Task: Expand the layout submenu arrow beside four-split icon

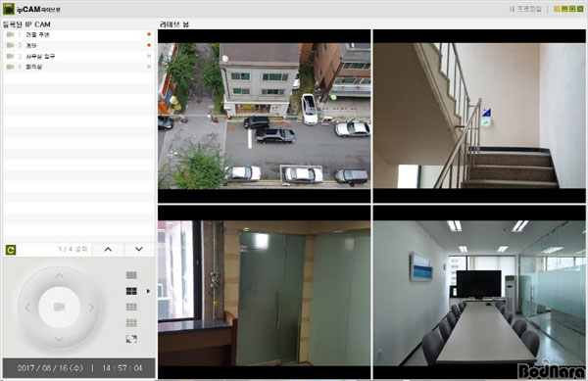Action: 148,291
